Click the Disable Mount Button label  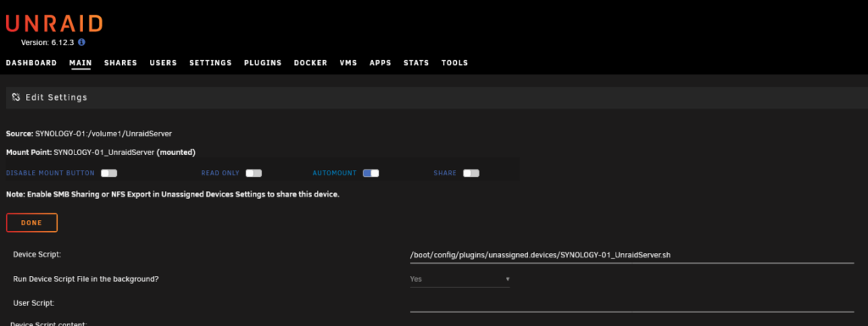(50, 173)
